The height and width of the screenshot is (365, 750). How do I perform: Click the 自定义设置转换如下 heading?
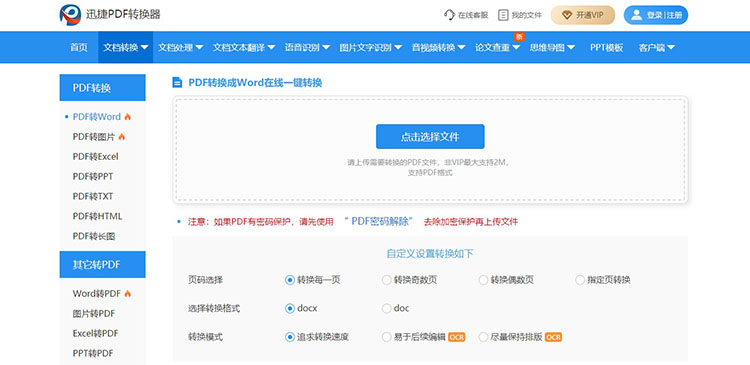(430, 254)
